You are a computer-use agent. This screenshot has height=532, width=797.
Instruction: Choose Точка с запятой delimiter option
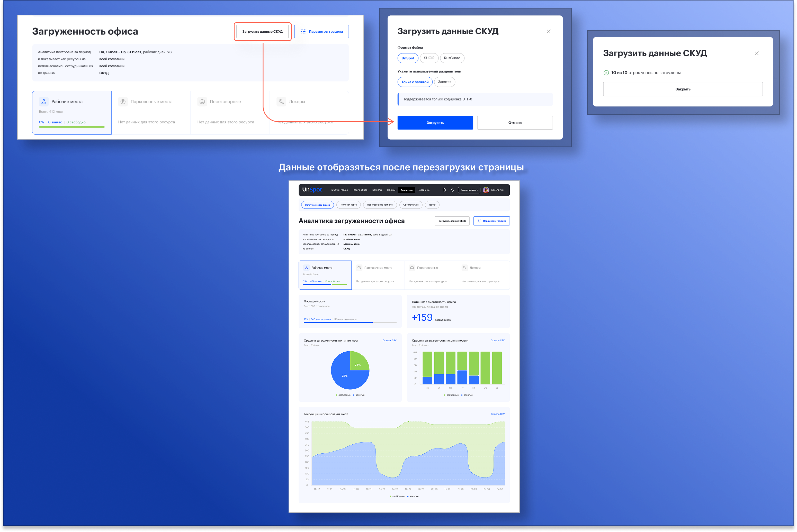415,82
